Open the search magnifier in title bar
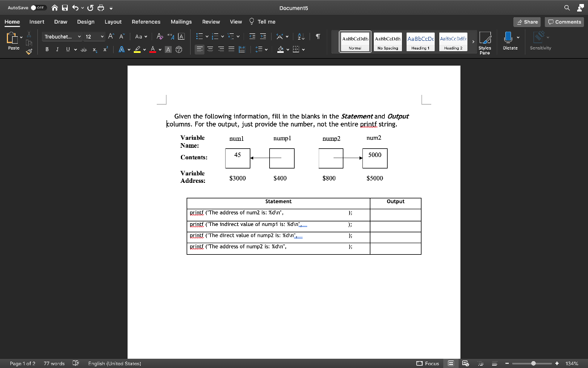The width and height of the screenshot is (588, 368). (x=567, y=7)
